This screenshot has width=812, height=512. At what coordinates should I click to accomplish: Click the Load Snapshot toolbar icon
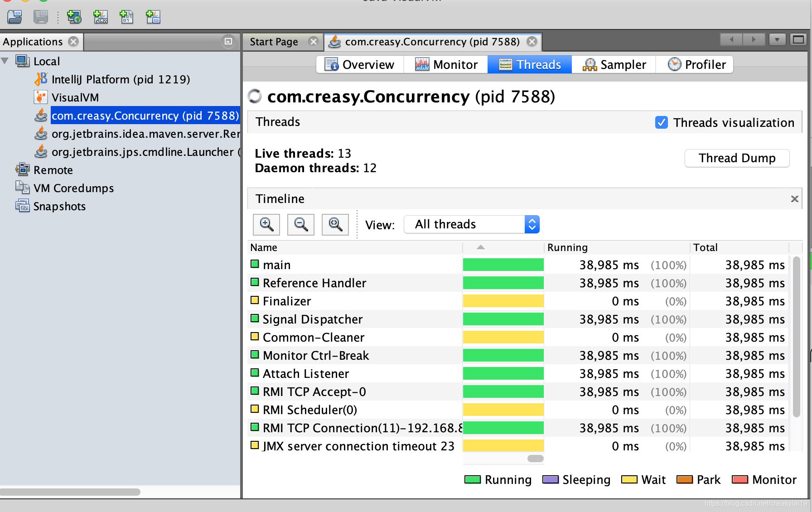coord(14,17)
